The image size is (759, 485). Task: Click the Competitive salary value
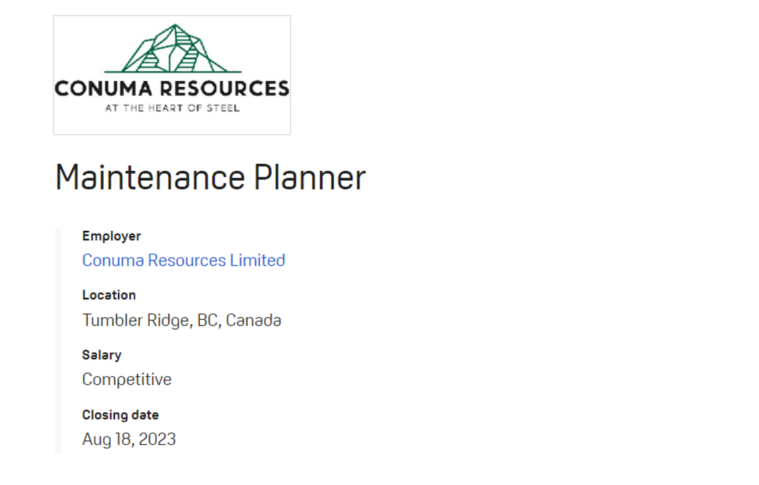pyautogui.click(x=127, y=379)
